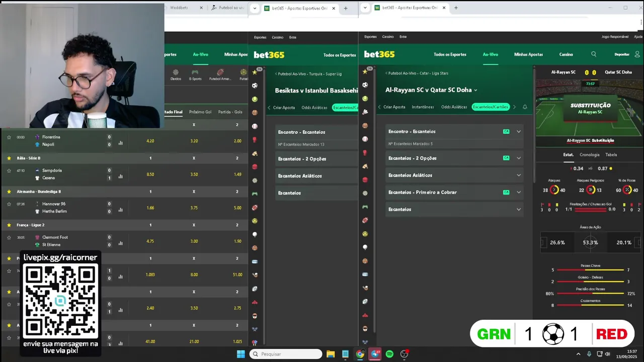This screenshot has width=644, height=362.
Task: Open stats chart icon for Fiorentina v Napoli
Action: coord(120,143)
